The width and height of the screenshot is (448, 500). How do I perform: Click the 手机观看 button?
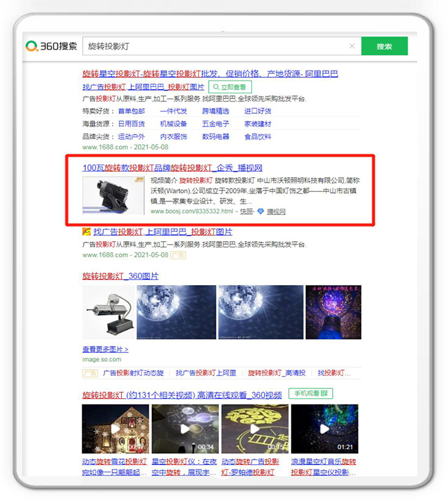coord(310,394)
